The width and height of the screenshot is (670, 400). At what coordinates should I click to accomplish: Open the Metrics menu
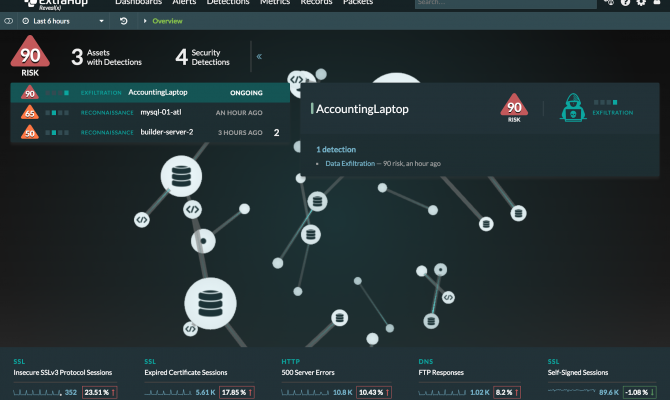point(275,3)
